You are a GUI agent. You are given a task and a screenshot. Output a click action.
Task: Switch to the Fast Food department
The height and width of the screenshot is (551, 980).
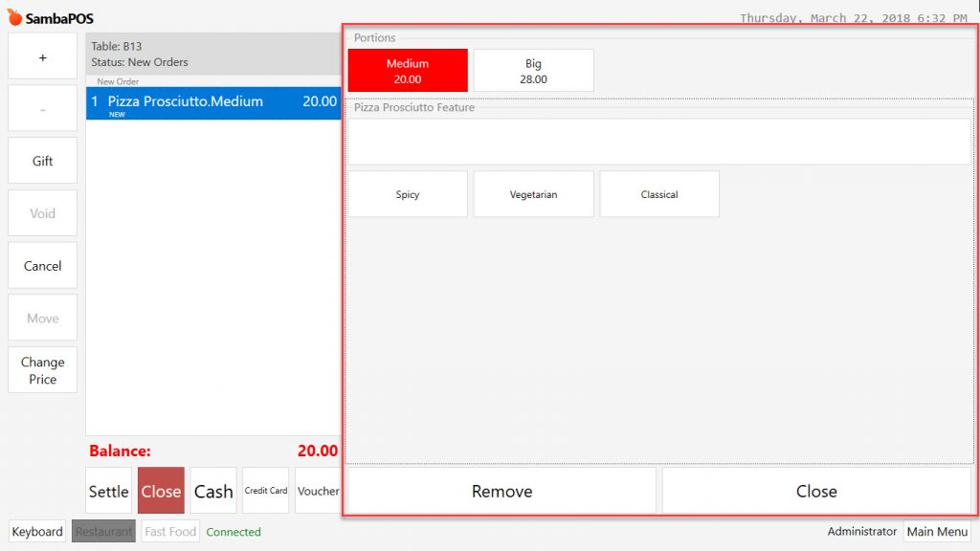(x=170, y=531)
